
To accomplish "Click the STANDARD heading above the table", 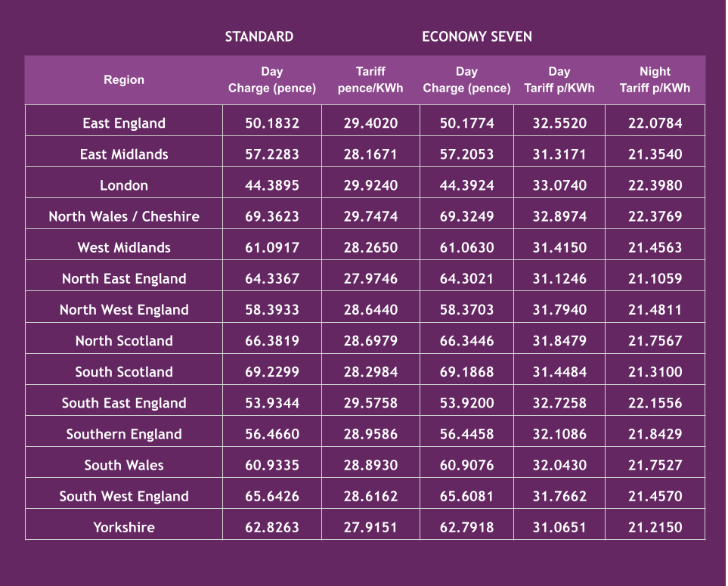I will (x=259, y=36).
